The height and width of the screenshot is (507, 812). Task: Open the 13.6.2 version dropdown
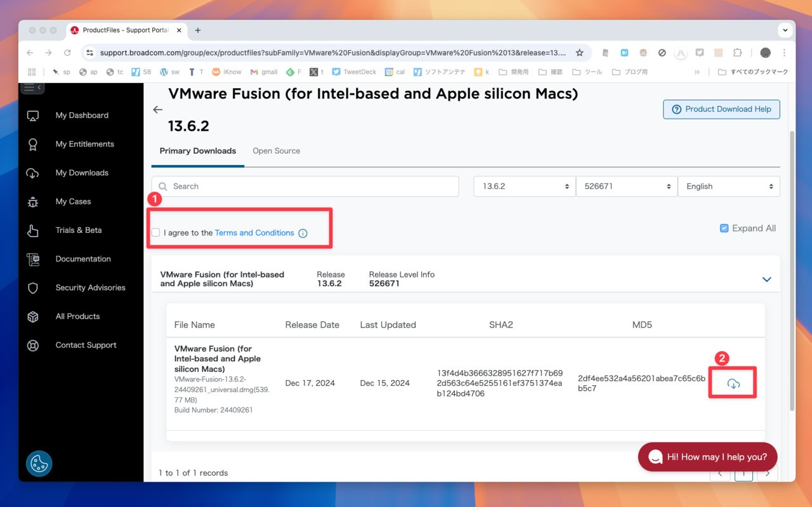click(x=524, y=187)
